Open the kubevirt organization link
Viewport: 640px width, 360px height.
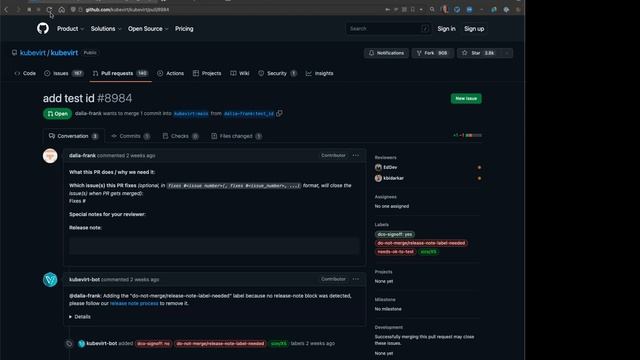pos(33,53)
